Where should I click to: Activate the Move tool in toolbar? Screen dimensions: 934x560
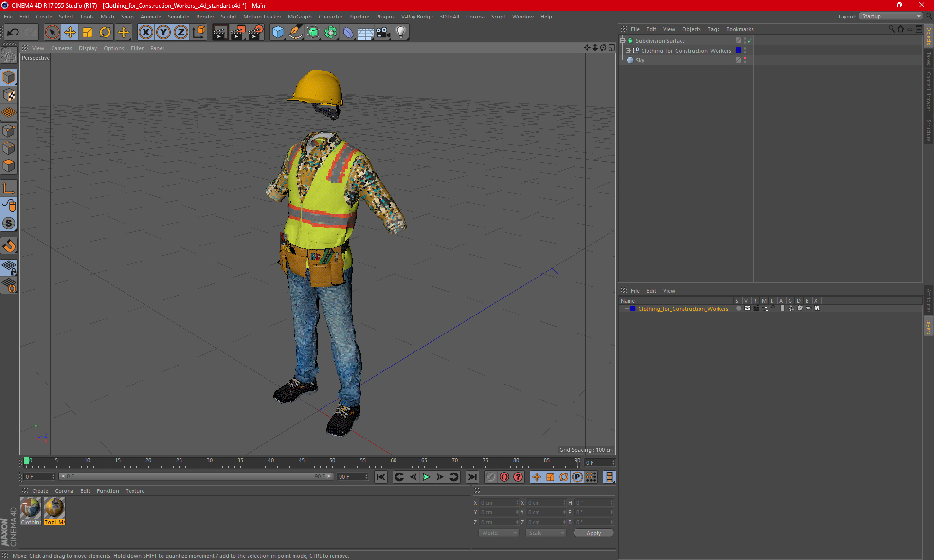[x=70, y=33]
